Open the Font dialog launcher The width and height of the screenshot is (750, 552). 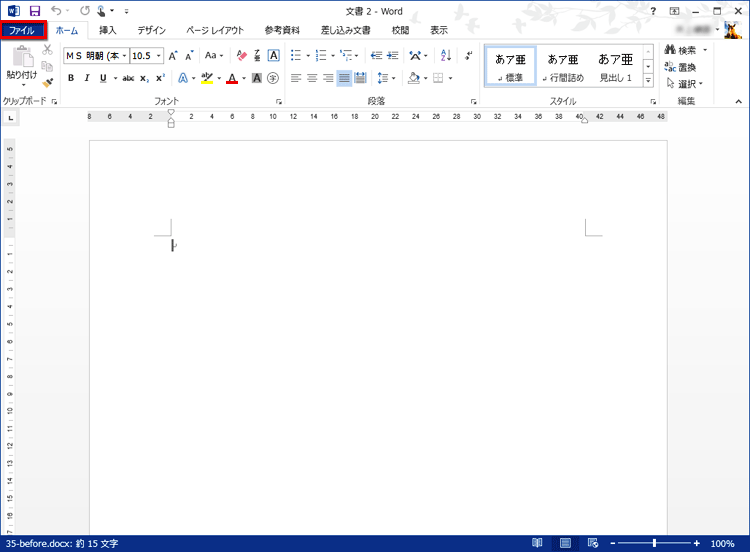pyautogui.click(x=279, y=101)
